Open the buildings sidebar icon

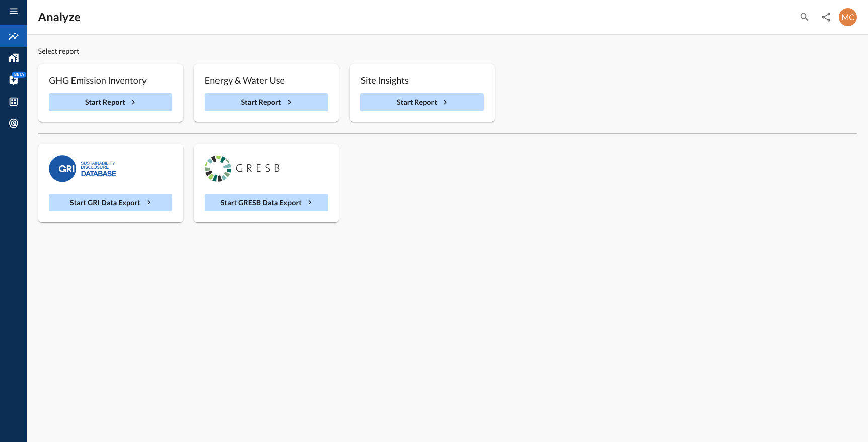click(14, 58)
